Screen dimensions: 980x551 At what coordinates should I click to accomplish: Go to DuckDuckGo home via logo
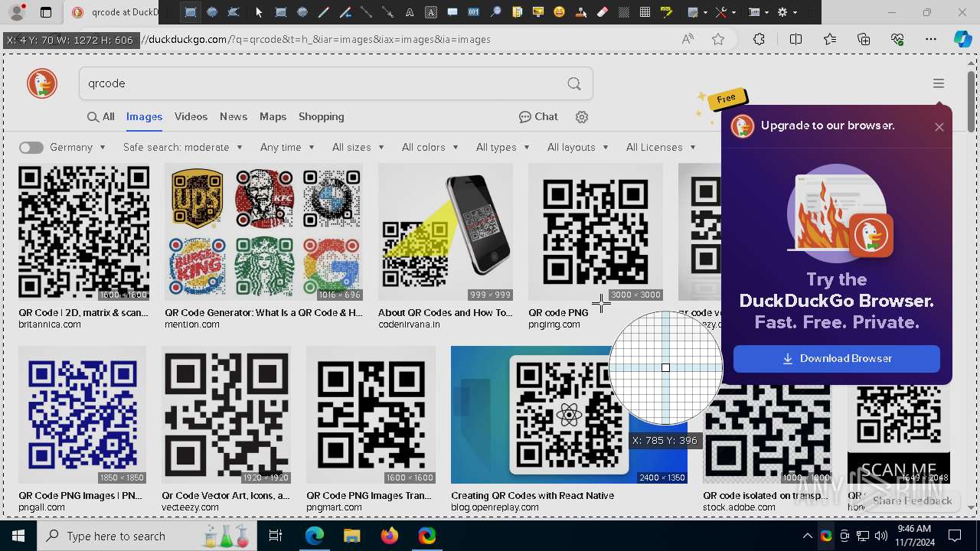42,83
